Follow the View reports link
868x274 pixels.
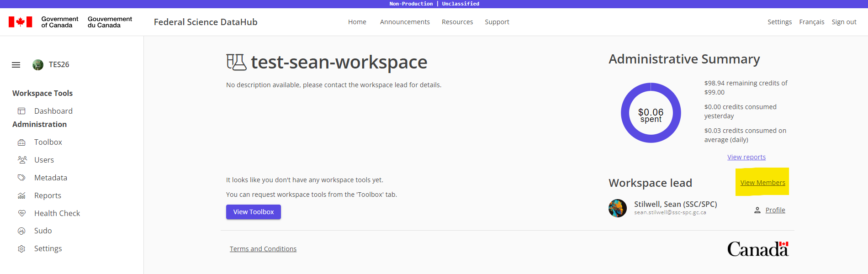coord(746,157)
